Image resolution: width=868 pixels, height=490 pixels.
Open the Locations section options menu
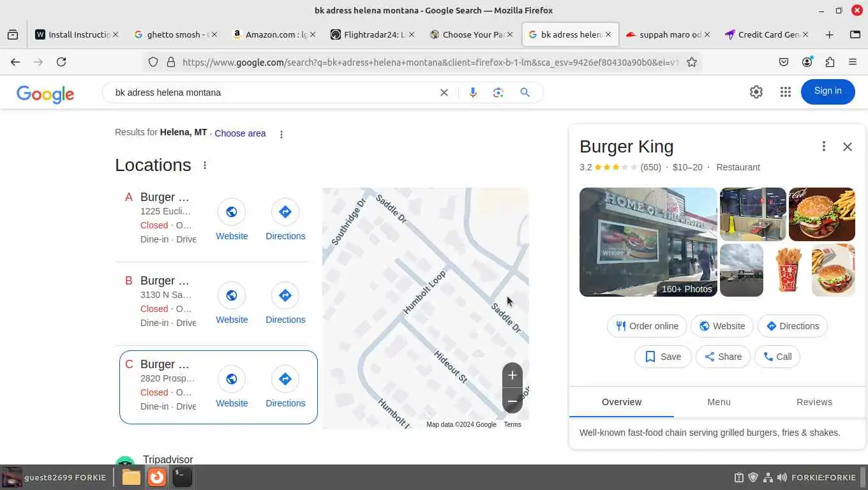[x=205, y=165]
